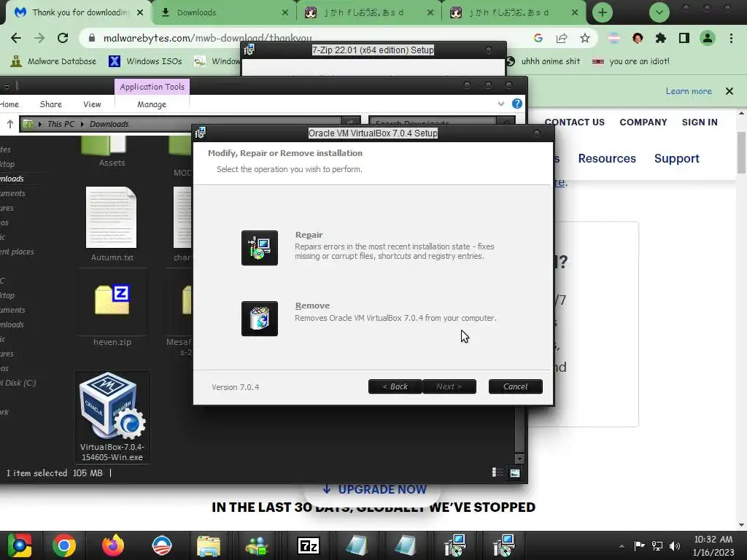Click the UPGRADE NOW button
Image resolution: width=747 pixels, height=560 pixels.
click(374, 489)
